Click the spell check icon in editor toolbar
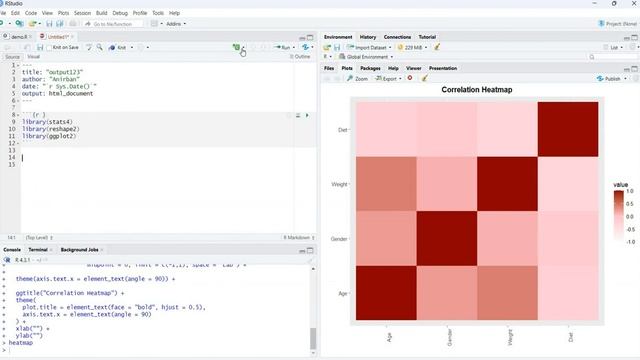This screenshot has width=640, height=360. click(89, 48)
